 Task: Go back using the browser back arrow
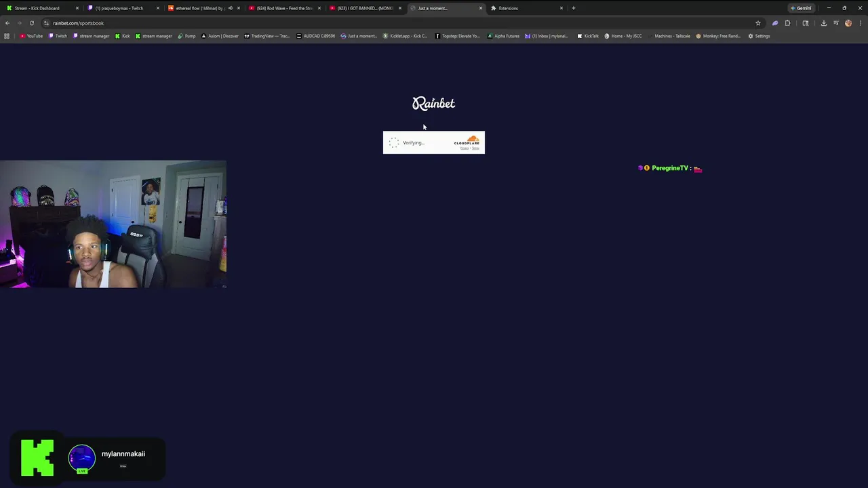[7, 23]
